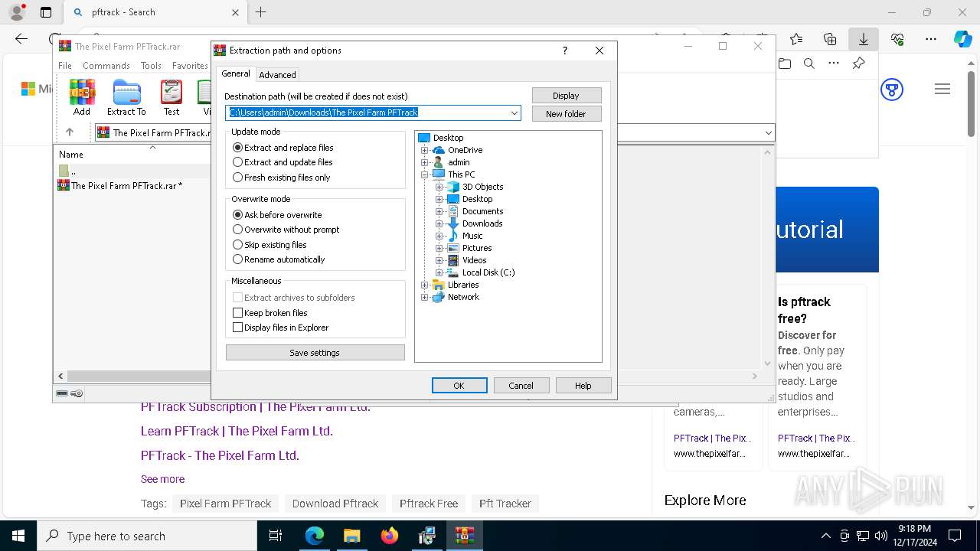Select Overwrite without prompt option
Viewport: 980px width, 551px height.
[x=286, y=230]
